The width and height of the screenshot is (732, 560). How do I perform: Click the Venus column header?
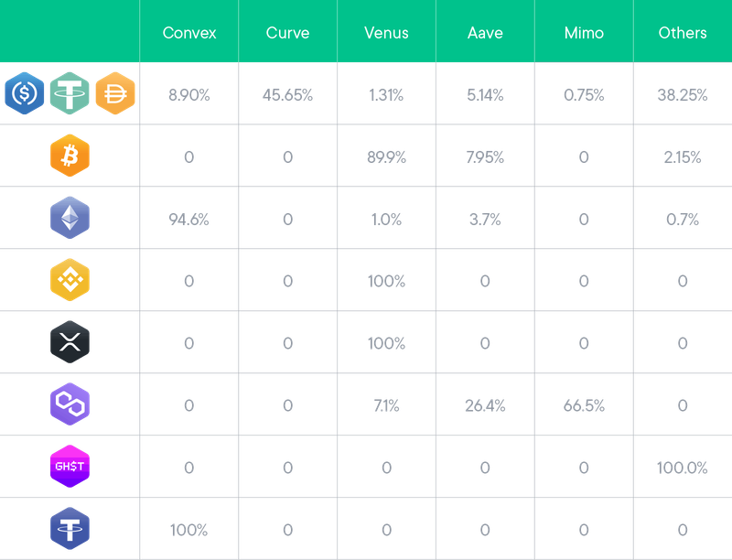(x=386, y=33)
